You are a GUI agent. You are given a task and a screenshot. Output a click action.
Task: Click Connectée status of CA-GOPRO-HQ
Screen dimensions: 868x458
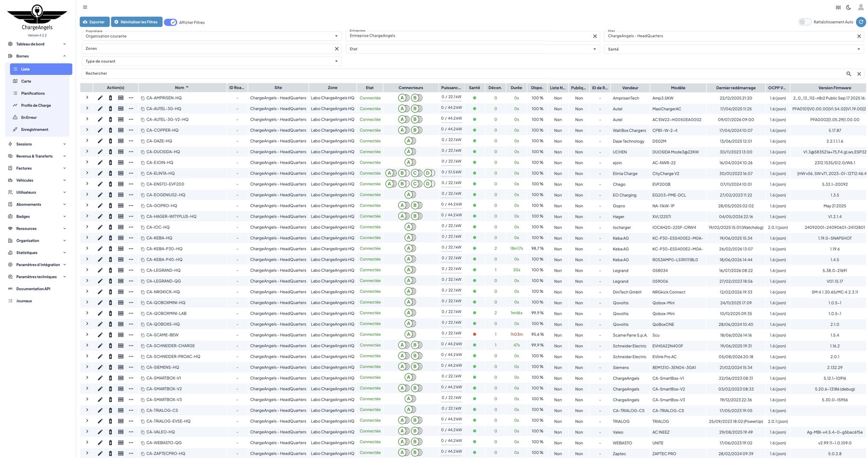coord(370,206)
